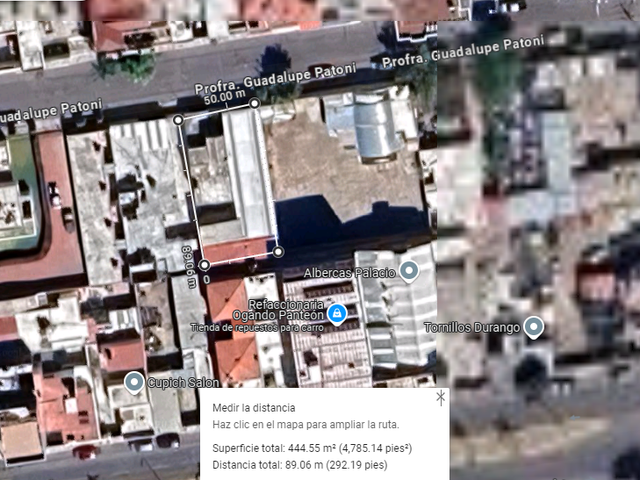Select the measurement point labeled 50.00 m

(254, 103)
